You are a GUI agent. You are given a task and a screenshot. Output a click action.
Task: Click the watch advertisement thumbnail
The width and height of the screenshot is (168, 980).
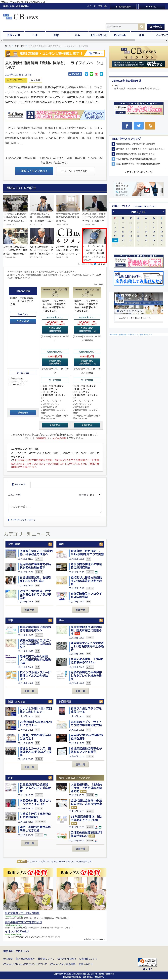click(94, 236)
